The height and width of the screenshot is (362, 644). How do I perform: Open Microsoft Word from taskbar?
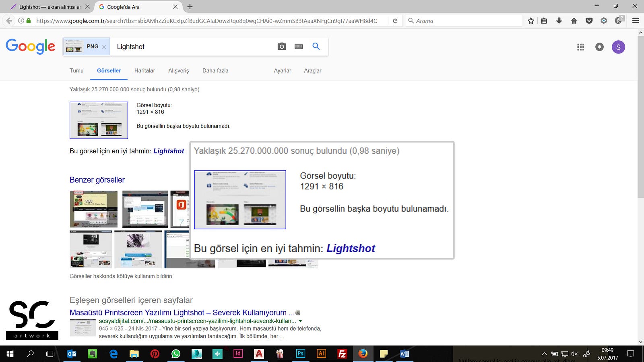point(405,354)
